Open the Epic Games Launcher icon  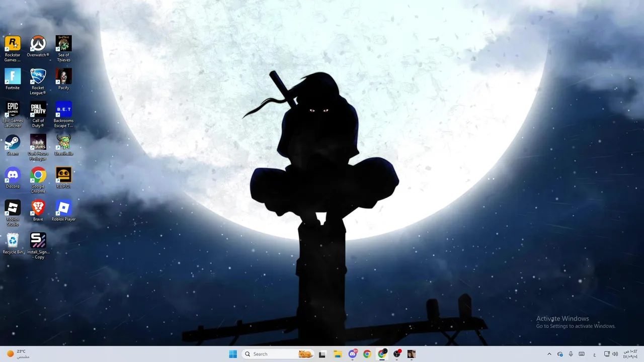click(x=13, y=115)
